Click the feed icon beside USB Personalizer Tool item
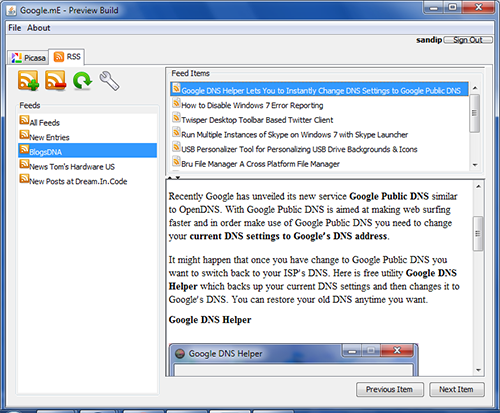This screenshot has width=500, height=413. click(x=176, y=147)
